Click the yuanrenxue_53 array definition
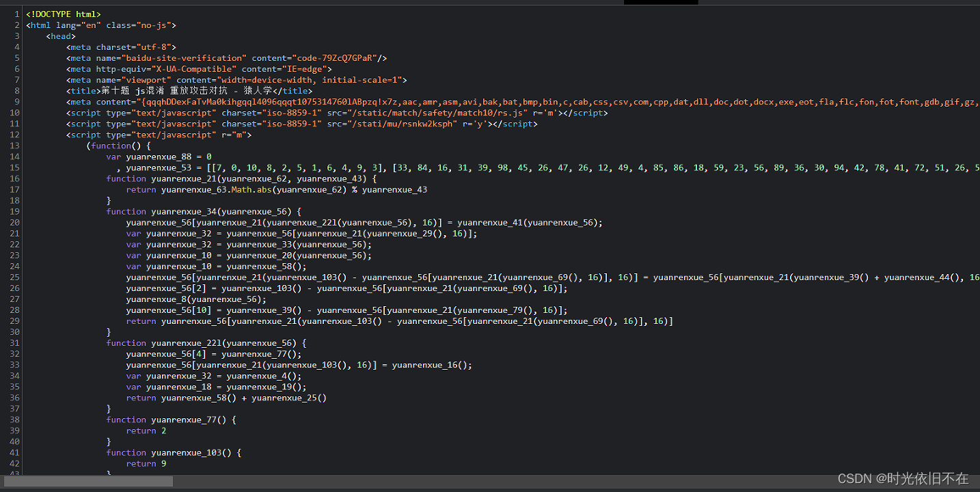The image size is (980, 492). coord(552,167)
